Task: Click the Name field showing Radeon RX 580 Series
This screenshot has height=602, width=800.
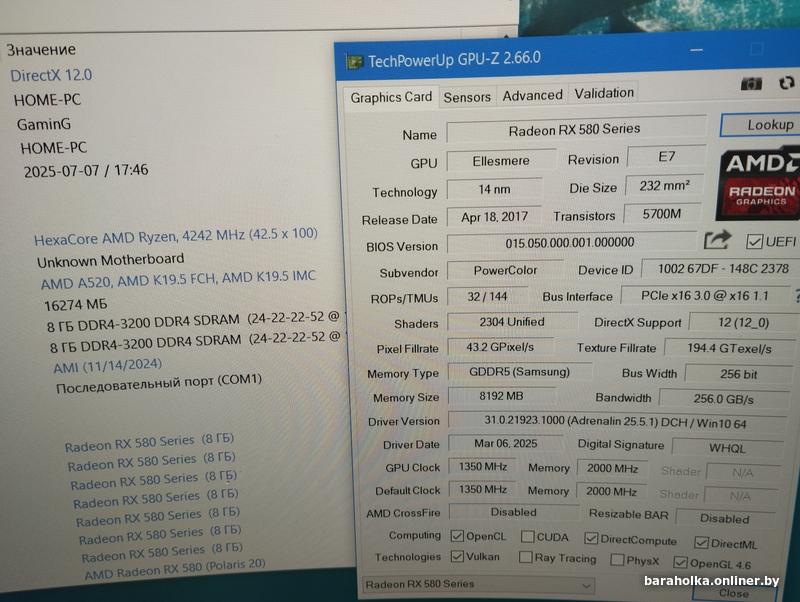Action: click(577, 130)
